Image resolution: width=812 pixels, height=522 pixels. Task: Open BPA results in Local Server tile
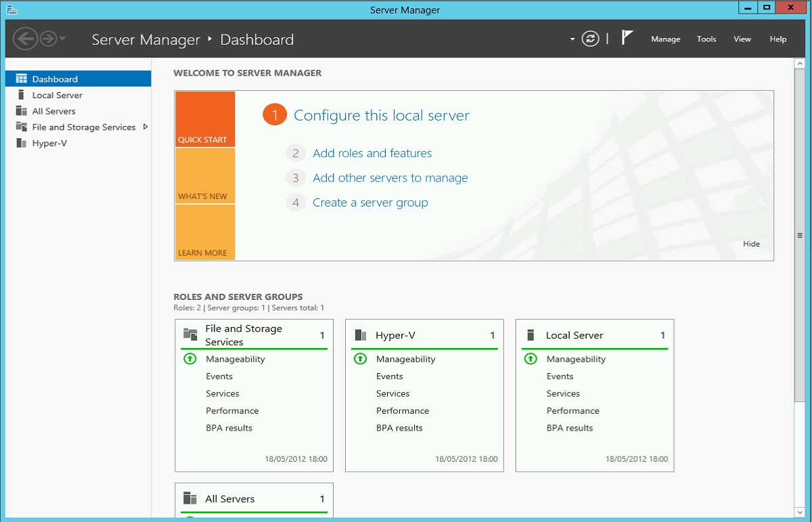pyautogui.click(x=570, y=428)
